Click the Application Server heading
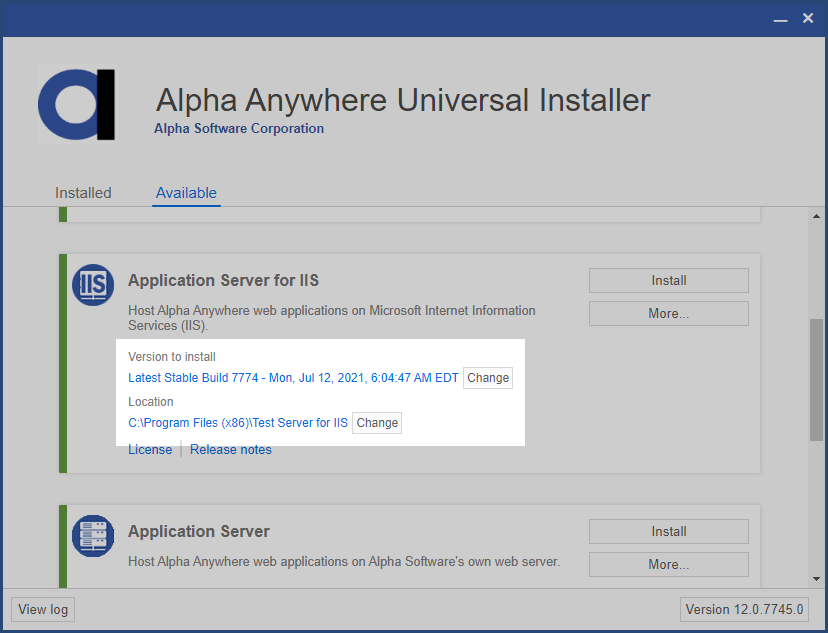This screenshot has width=828, height=633. click(199, 531)
